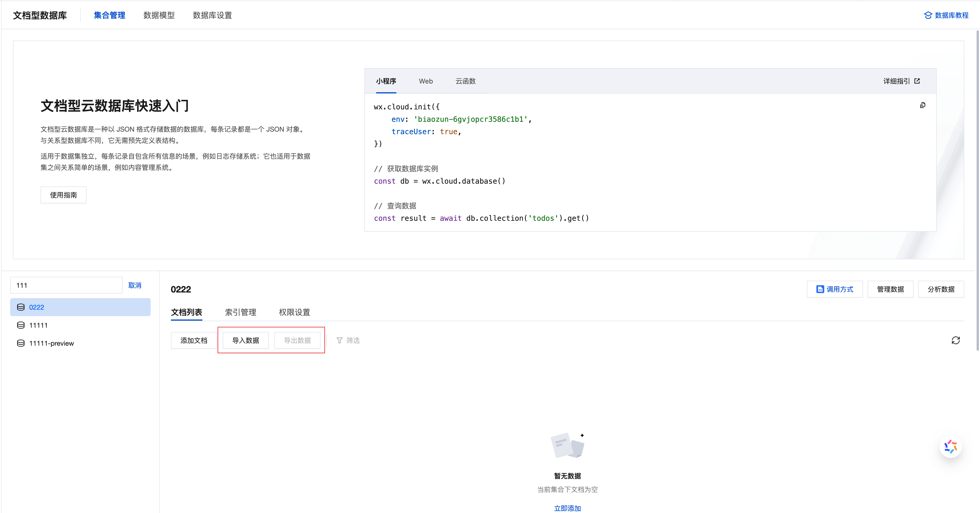This screenshot has width=980, height=513.
Task: Click the refresh document list icon
Action: [x=955, y=340]
